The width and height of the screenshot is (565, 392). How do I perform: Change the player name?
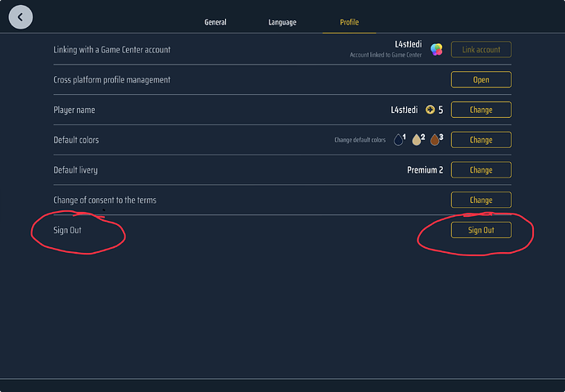click(x=481, y=110)
